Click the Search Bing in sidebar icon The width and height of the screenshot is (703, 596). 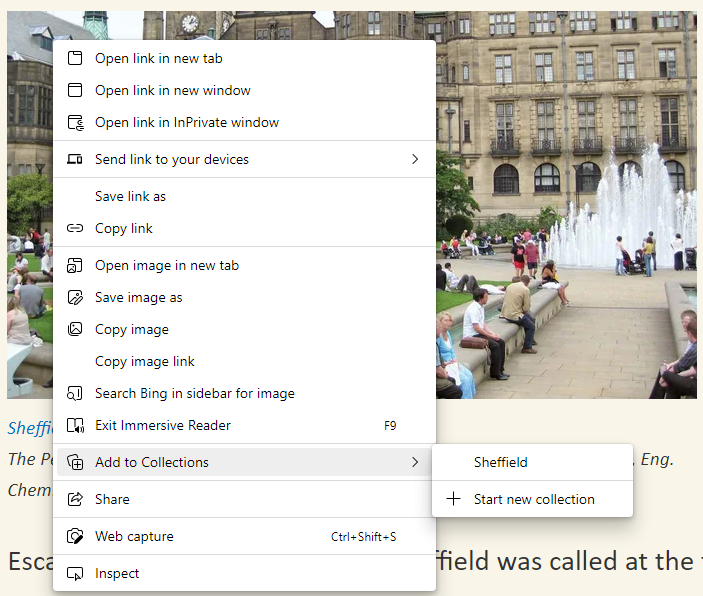[x=75, y=393]
